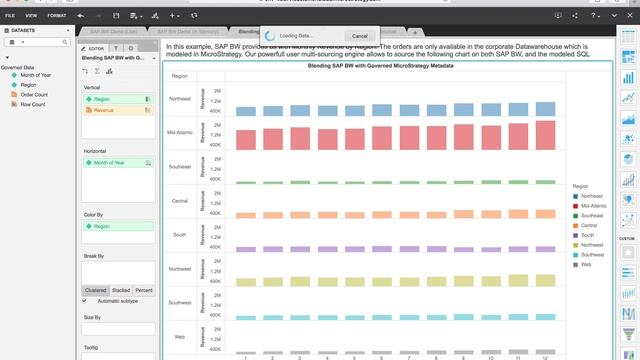640x360 pixels.
Task: Click the Region chip in the Vertical zone
Action: coord(118,99)
